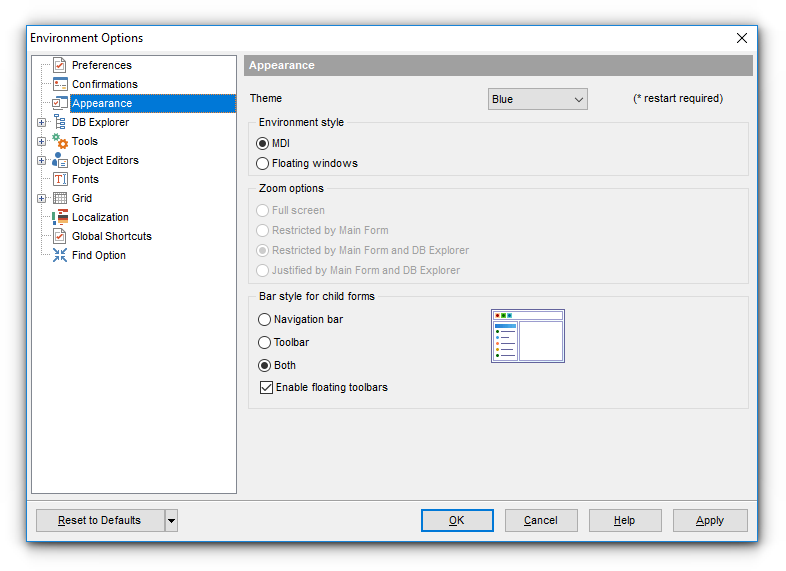
Task: Click the Confirmations icon in the sidebar
Action: (x=59, y=84)
